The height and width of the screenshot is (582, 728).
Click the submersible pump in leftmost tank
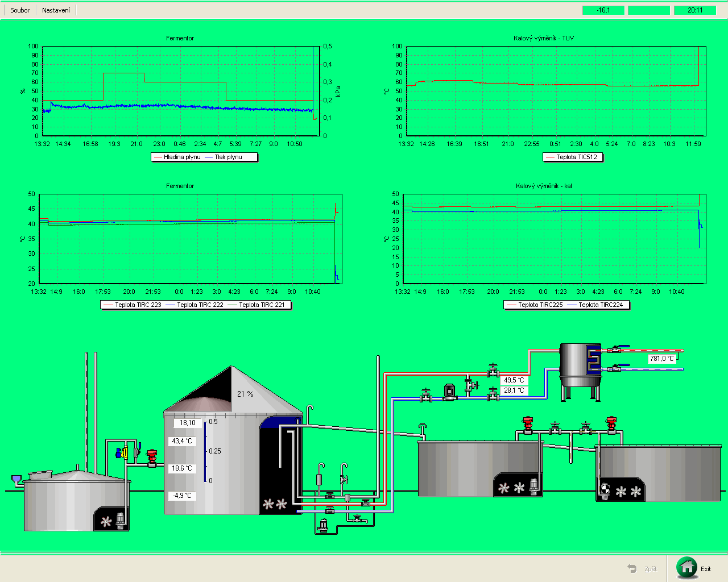(121, 520)
